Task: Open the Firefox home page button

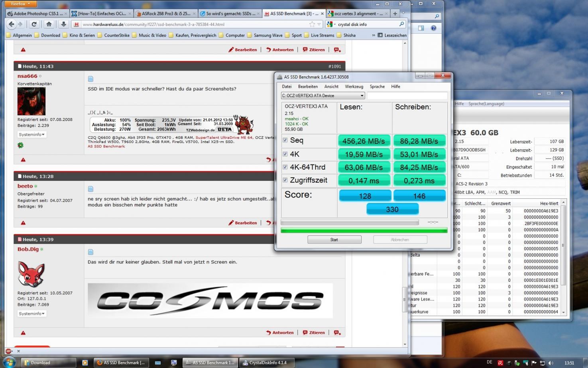Action: pyautogui.click(x=49, y=24)
